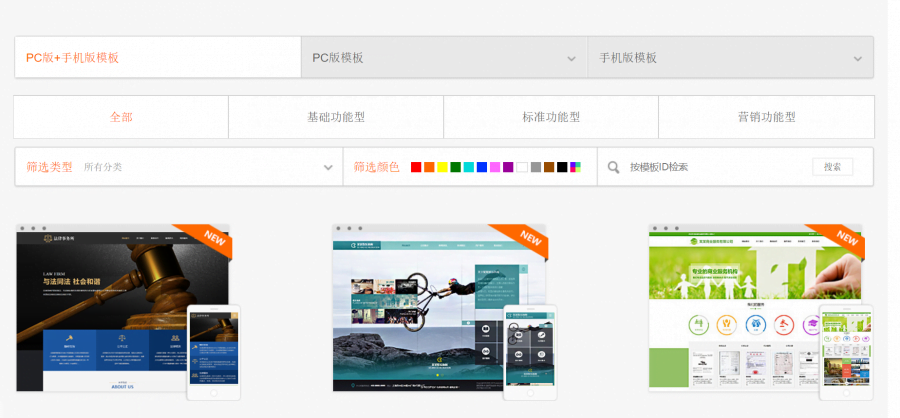Select the 标准功能型 filter tab
The height and width of the screenshot is (418, 900).
[x=551, y=117]
